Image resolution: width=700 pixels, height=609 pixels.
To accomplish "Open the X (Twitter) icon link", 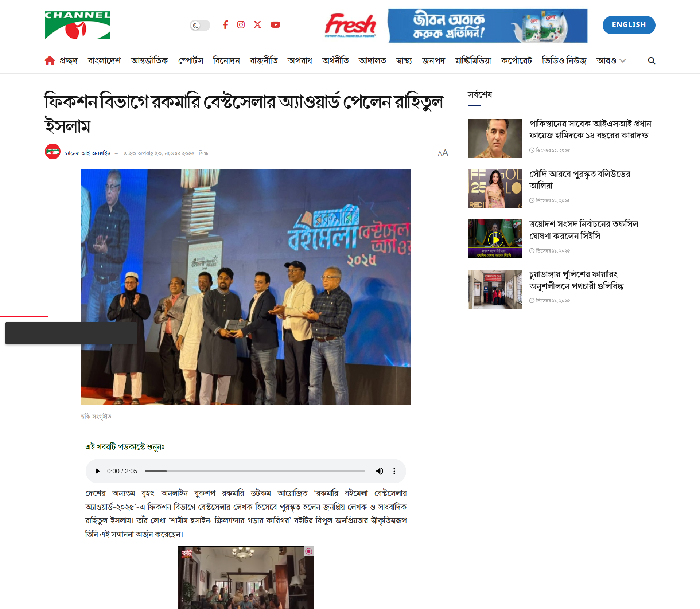I will pos(257,24).
